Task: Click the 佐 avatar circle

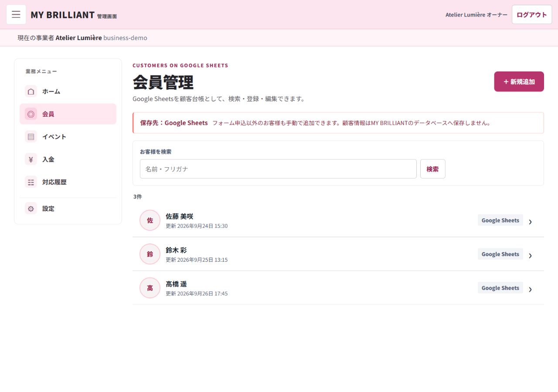Action: (150, 220)
